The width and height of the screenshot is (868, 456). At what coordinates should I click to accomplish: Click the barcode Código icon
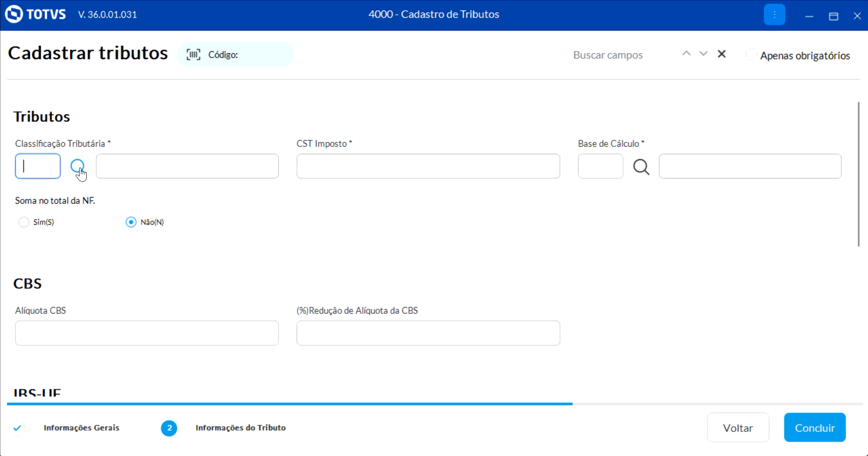193,55
